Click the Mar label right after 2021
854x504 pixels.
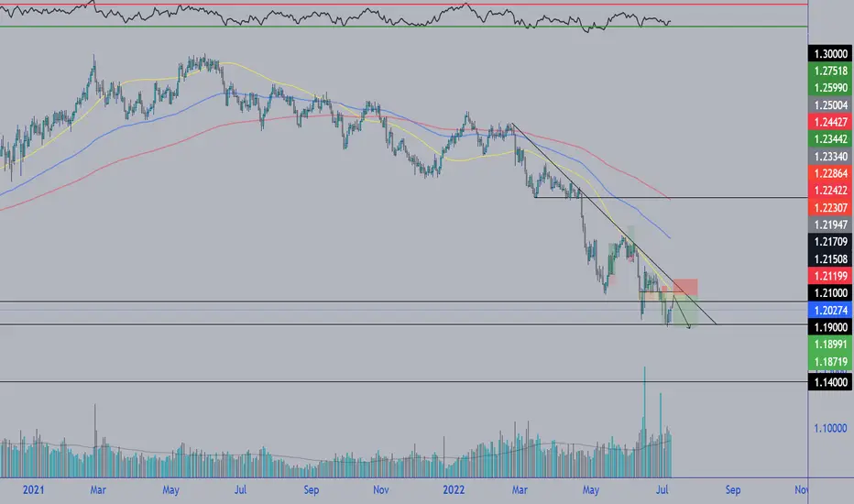point(98,490)
